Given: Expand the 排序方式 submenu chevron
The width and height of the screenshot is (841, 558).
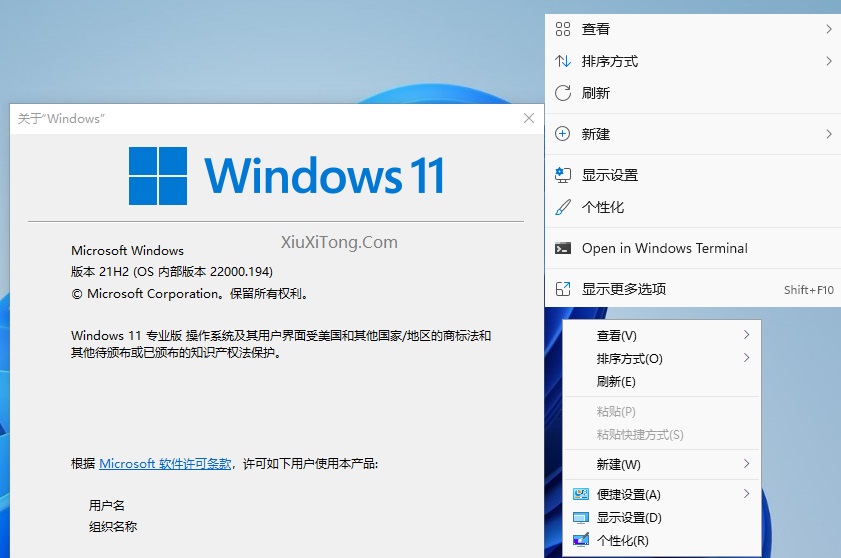Looking at the screenshot, I should [x=829, y=61].
